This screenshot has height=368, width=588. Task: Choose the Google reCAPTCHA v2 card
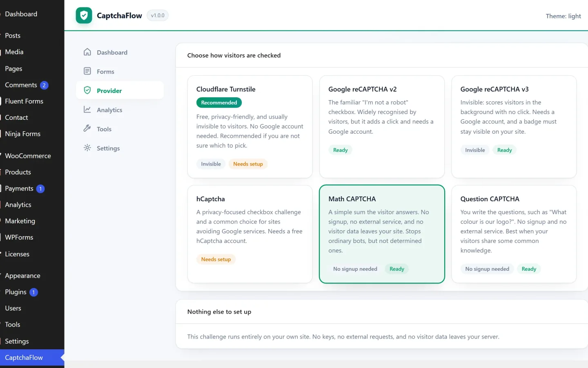click(x=382, y=127)
